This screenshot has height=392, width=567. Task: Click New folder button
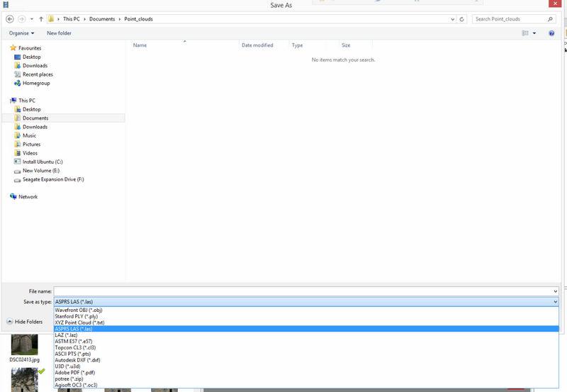pos(59,33)
